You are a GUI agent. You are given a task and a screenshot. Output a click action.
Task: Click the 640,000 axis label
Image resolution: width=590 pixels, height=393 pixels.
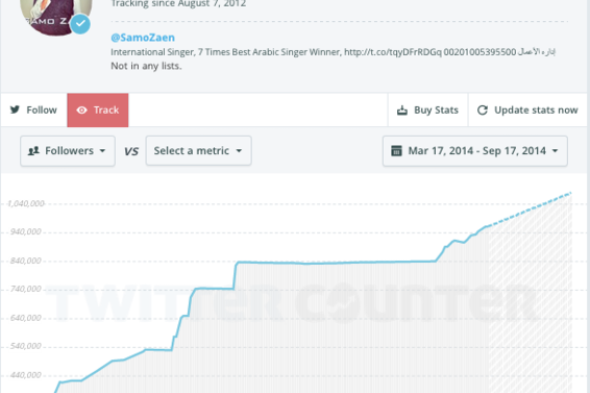coord(26,318)
